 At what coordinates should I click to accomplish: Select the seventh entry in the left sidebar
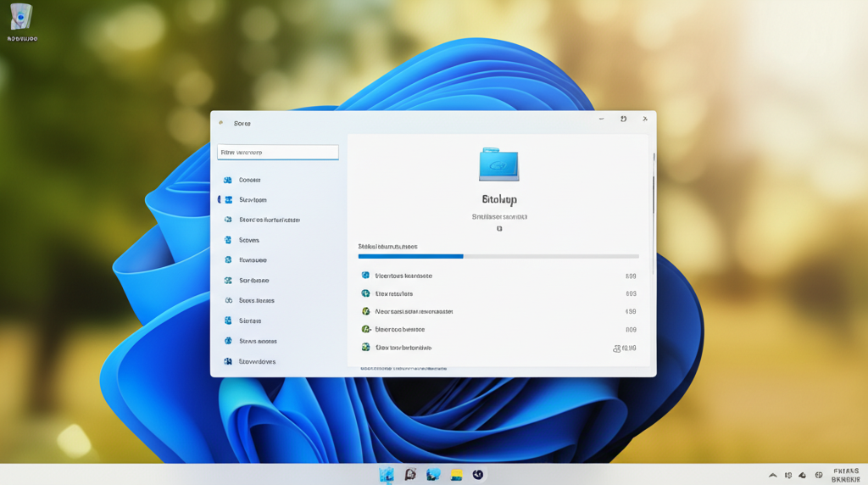click(256, 300)
